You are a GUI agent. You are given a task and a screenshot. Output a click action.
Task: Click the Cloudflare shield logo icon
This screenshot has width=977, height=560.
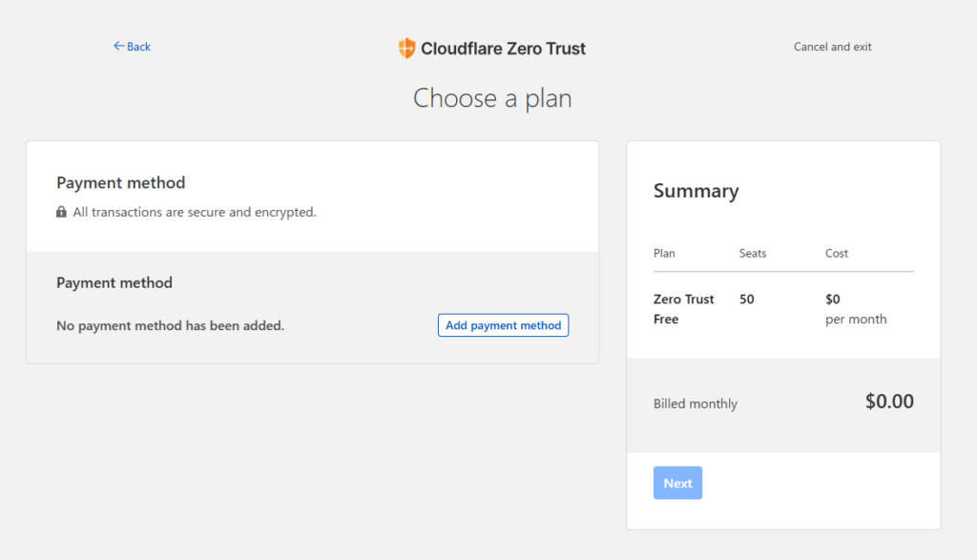405,48
